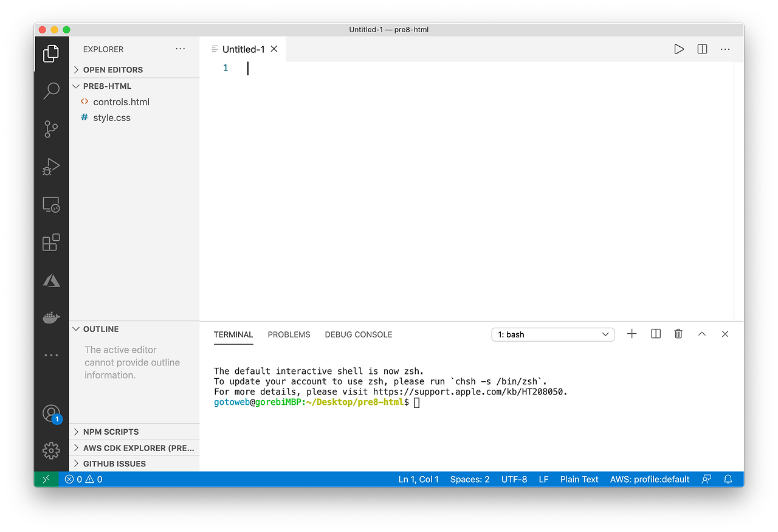Open editor more actions ellipsis

(725, 49)
